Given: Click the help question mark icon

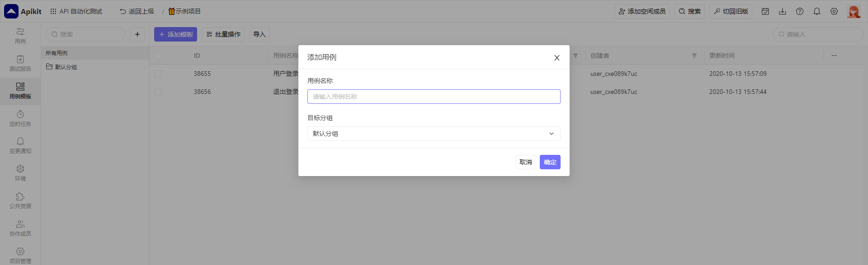Looking at the screenshot, I should coord(799,11).
